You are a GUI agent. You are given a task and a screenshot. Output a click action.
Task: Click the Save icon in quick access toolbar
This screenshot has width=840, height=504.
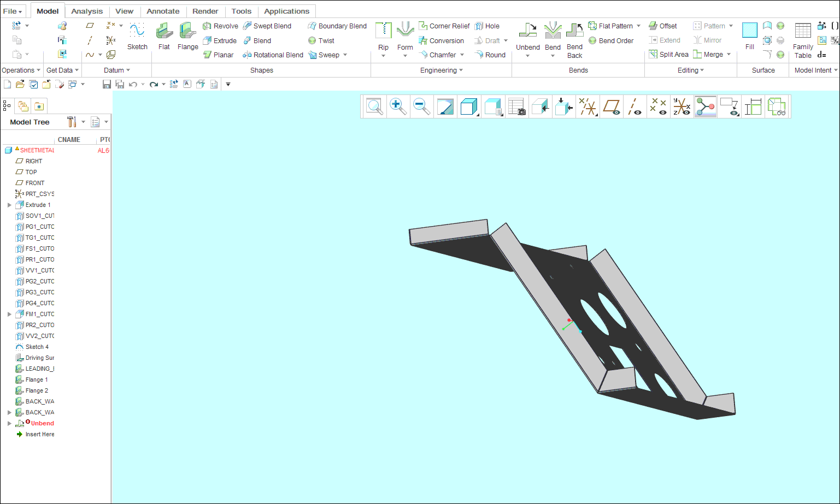[107, 84]
